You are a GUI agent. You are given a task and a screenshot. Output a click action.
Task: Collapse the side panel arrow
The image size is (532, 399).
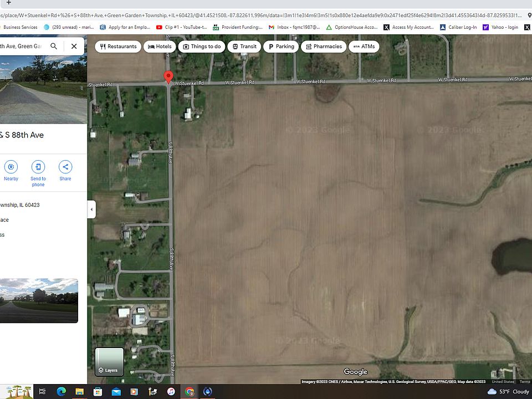(x=91, y=209)
